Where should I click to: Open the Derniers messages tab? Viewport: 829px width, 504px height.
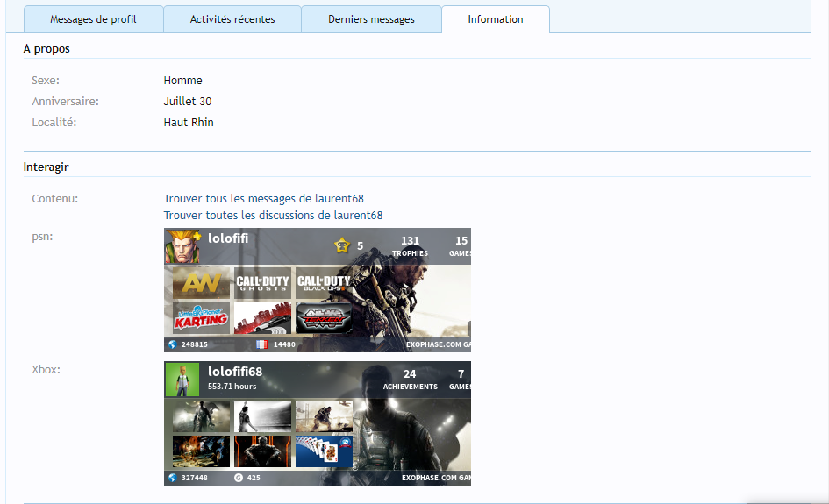(371, 19)
